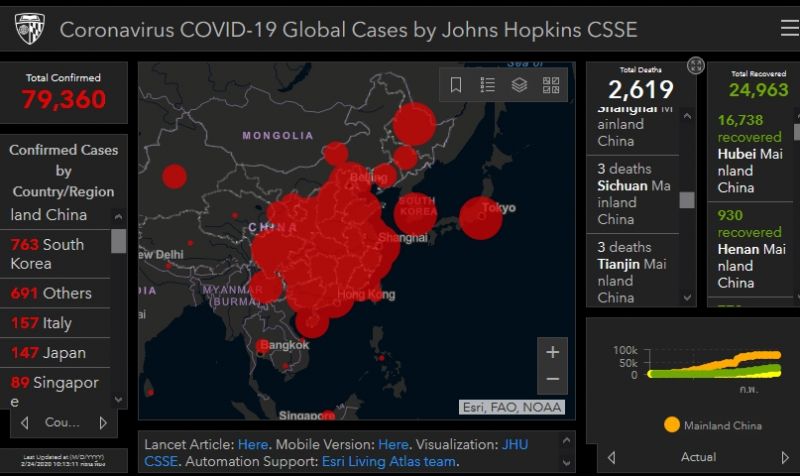The image size is (800, 476).
Task: Click the Johns Hopkins shield logo
Action: (30, 29)
